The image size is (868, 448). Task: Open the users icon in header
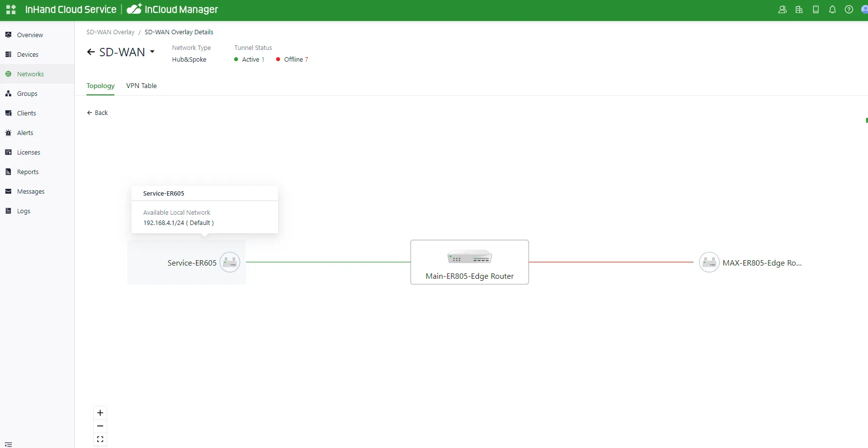click(782, 9)
